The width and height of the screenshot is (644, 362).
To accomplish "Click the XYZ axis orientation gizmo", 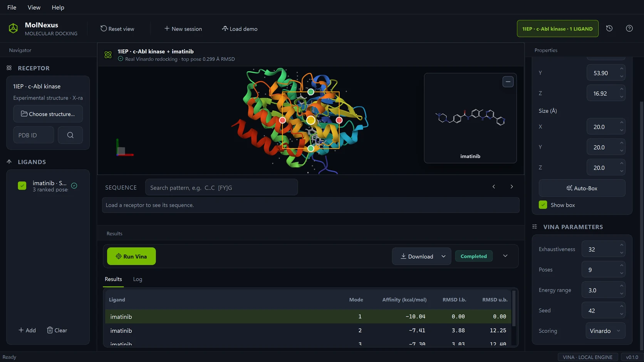I will (124, 148).
